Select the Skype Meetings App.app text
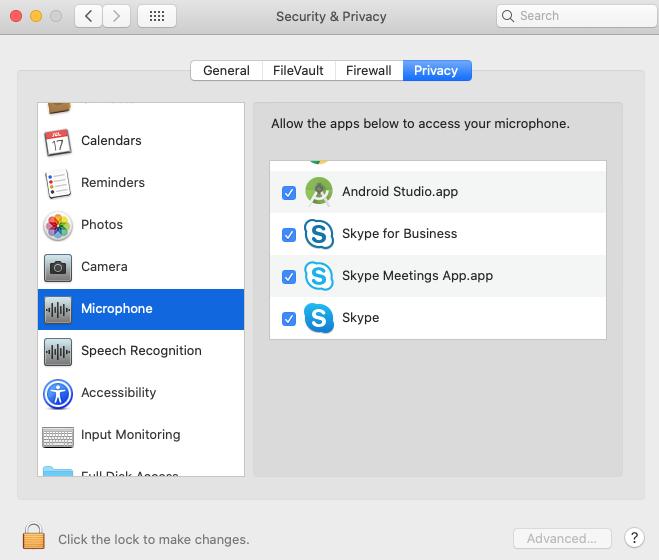Image resolution: width=659 pixels, height=560 pixels. click(x=417, y=276)
